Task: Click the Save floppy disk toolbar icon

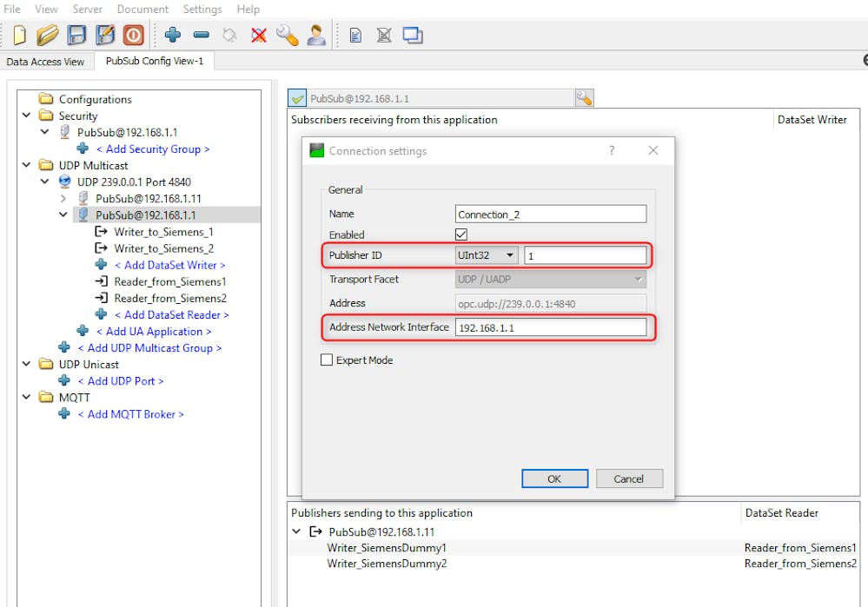Action: pyautogui.click(x=76, y=35)
